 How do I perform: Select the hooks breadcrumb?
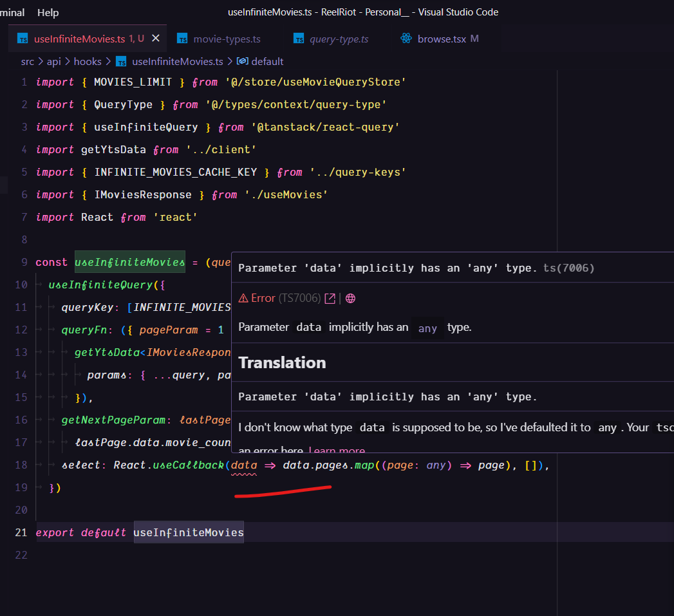click(88, 61)
